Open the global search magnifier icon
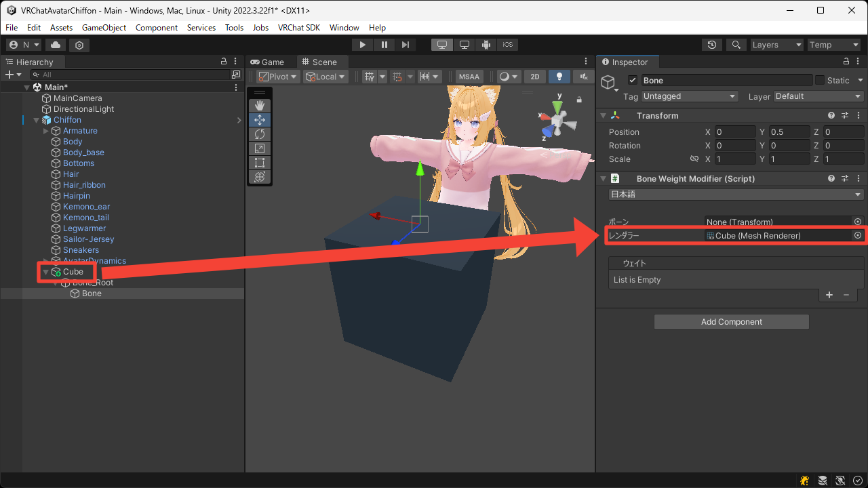 [736, 45]
